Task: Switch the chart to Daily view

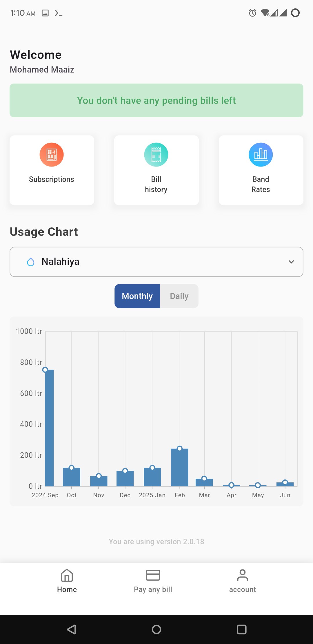Action: click(x=179, y=296)
